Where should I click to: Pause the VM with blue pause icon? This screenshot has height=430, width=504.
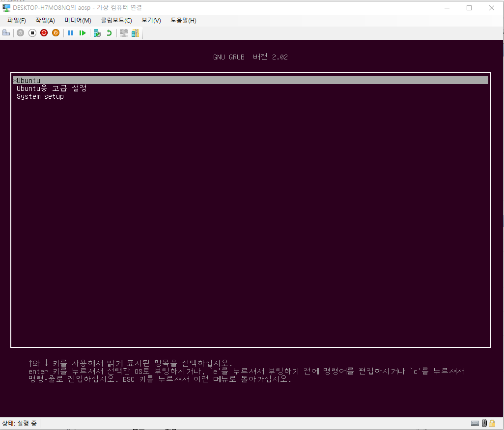click(x=71, y=33)
